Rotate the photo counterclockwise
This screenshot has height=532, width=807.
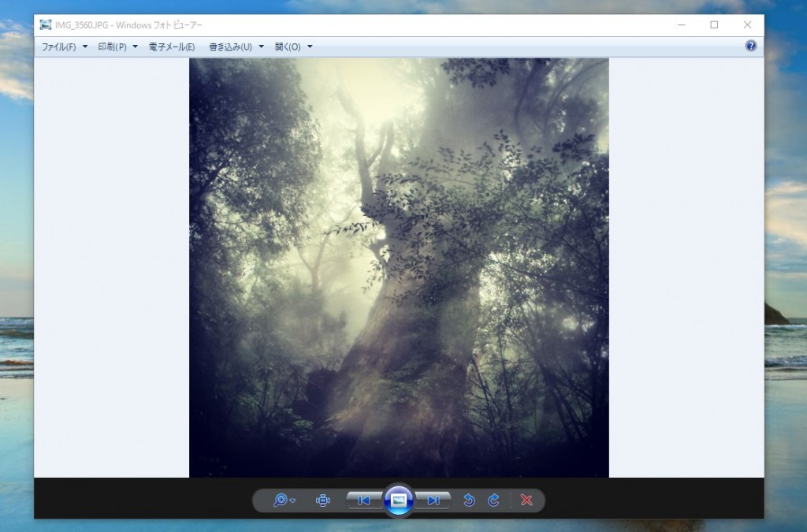(469, 500)
